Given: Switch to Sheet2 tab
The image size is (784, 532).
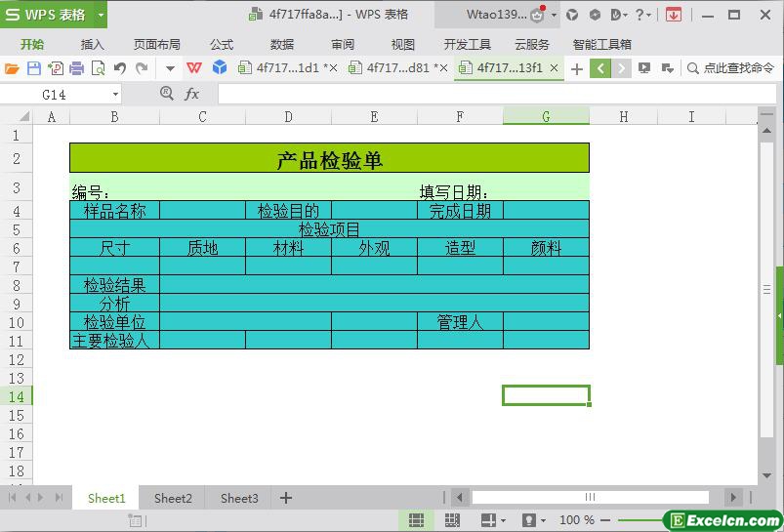Looking at the screenshot, I should tap(173, 498).
